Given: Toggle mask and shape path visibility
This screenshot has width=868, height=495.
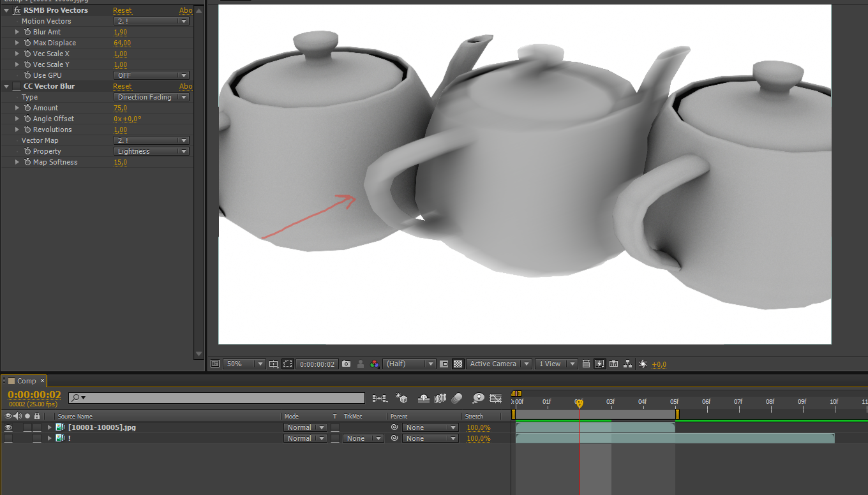Looking at the screenshot, I should coord(288,364).
